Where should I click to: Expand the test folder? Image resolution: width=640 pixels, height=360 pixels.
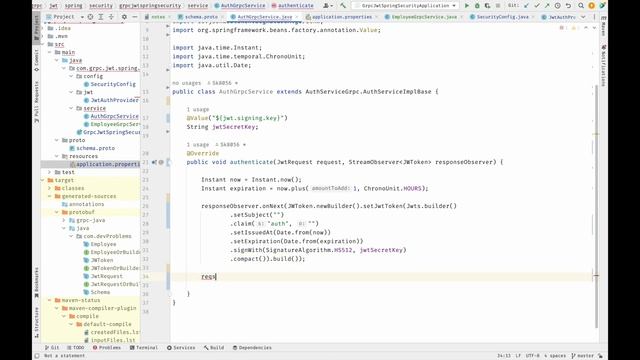(49, 172)
